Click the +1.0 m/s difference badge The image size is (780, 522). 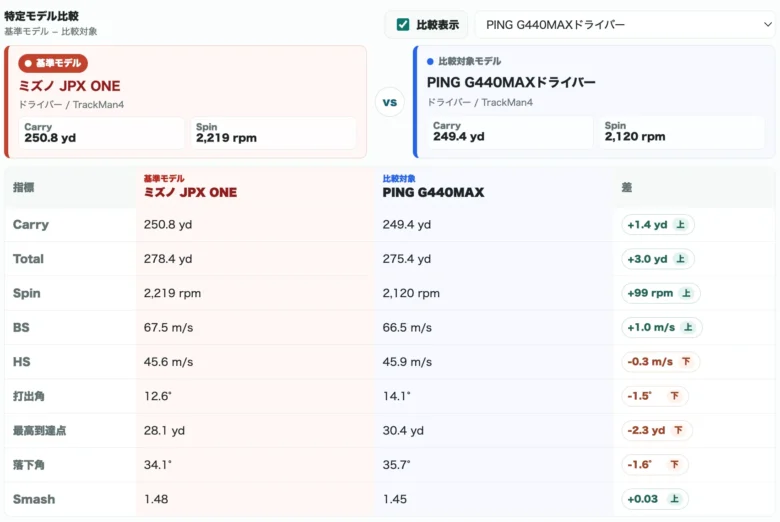662,327
